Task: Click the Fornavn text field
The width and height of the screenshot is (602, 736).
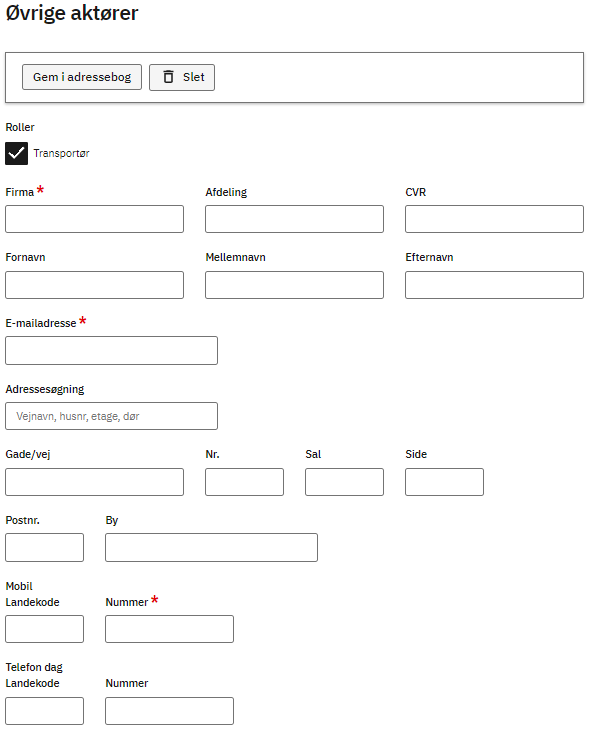Action: click(94, 285)
